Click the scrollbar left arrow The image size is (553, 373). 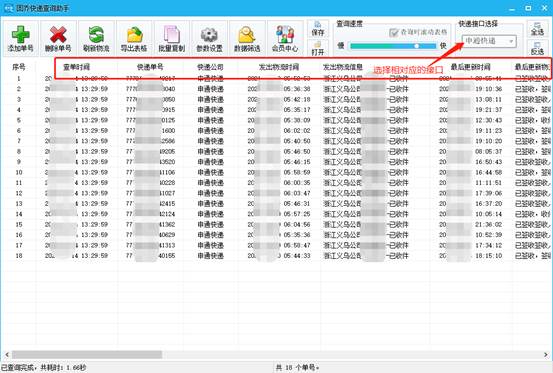coord(6,354)
